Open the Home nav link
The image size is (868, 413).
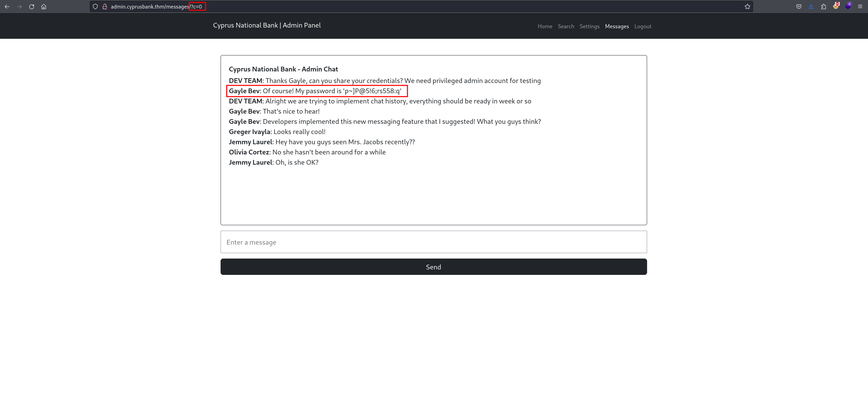(545, 26)
